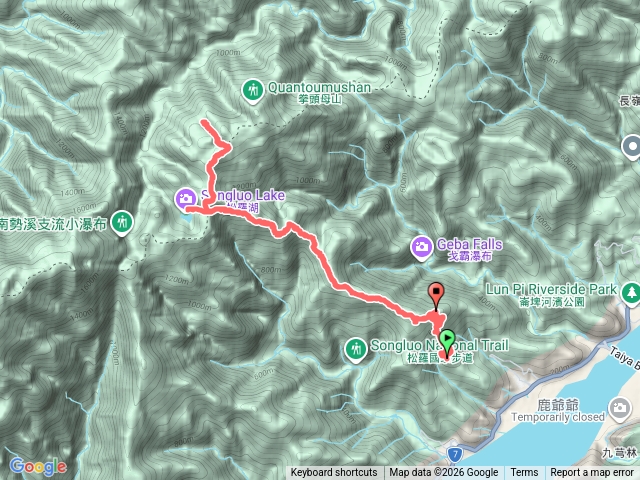The height and width of the screenshot is (480, 640).
Task: Click the Lun Pi Riverside Park label
Action: [x=551, y=289]
